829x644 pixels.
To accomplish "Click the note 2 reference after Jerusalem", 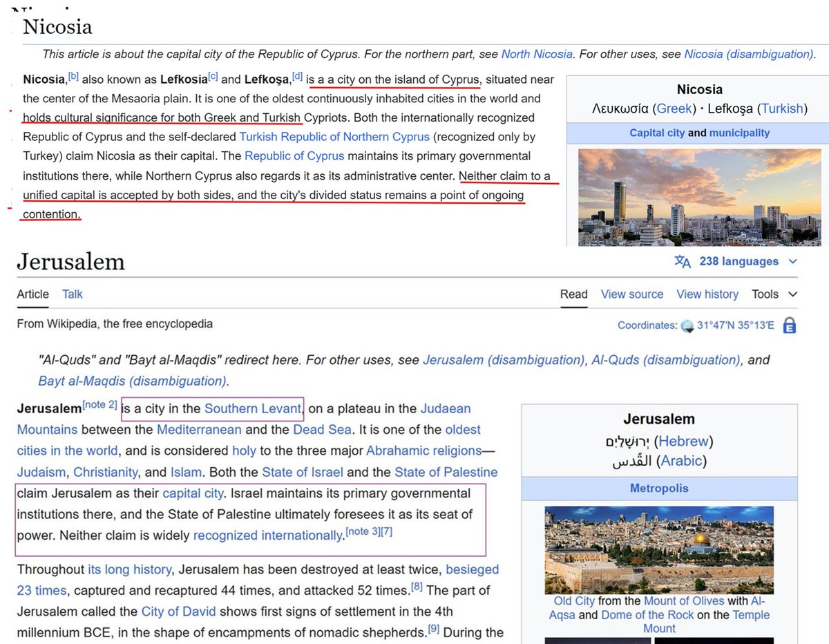I will 101,404.
